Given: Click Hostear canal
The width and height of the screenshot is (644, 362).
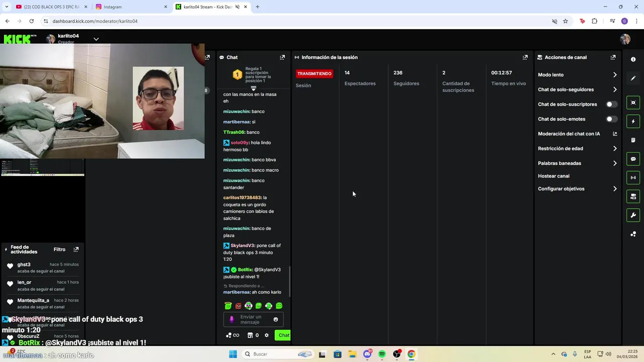Looking at the screenshot, I should [553, 176].
